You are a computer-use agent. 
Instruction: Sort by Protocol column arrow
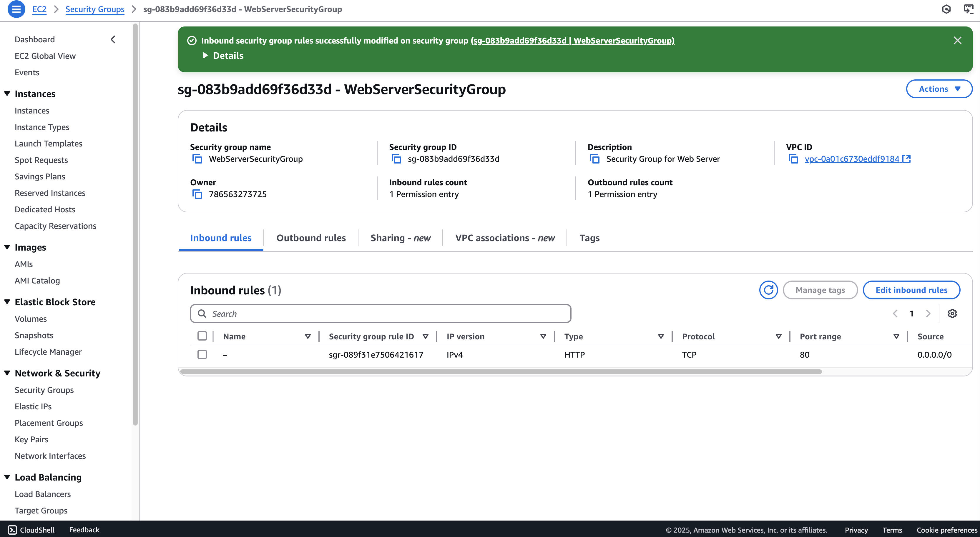pos(778,336)
